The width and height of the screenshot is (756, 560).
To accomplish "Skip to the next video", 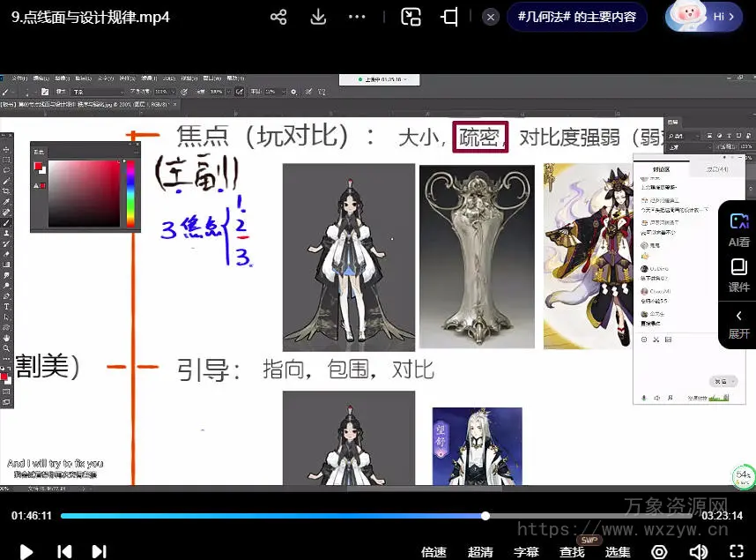I will click(99, 551).
